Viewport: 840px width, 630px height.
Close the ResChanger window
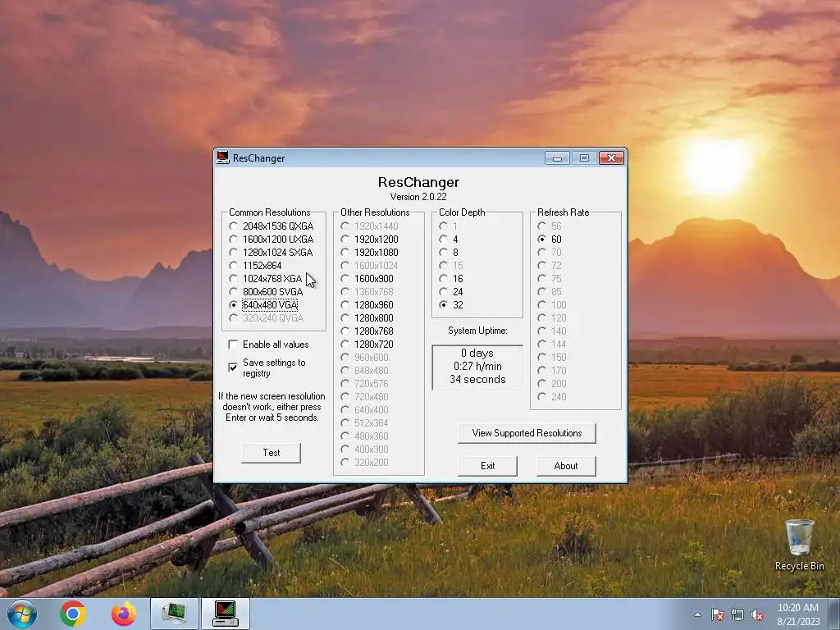pyautogui.click(x=611, y=158)
